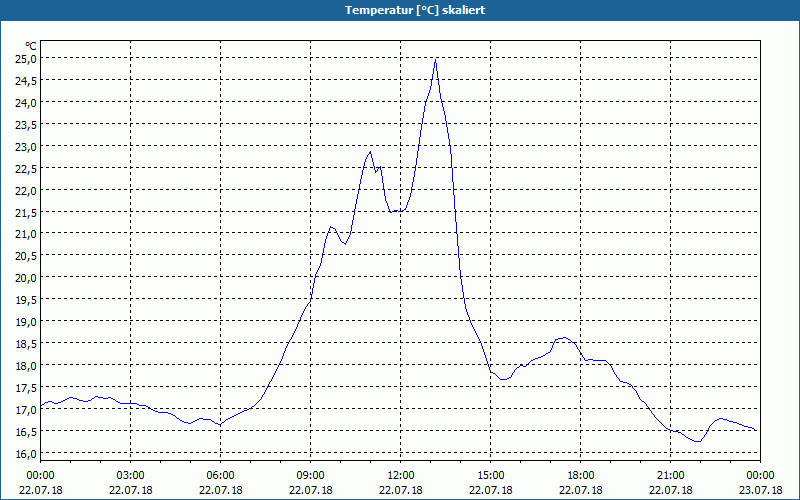
Task: Select the '15:00' time label
Action: click(x=491, y=476)
